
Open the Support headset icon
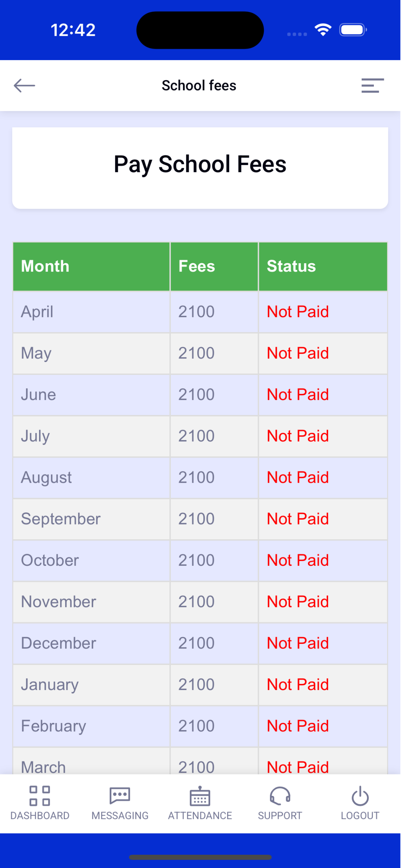click(x=280, y=796)
